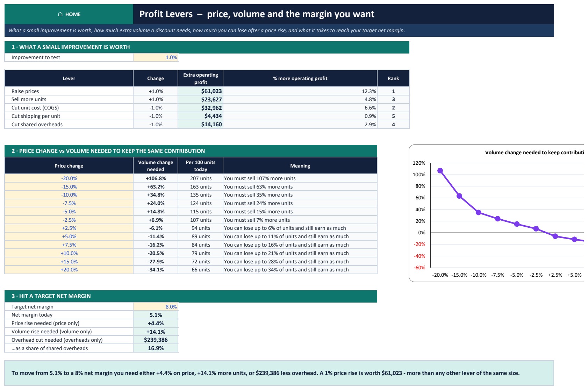Click the $32,962 extra operating profit value
This screenshot has height=390, width=588.
tap(200, 108)
